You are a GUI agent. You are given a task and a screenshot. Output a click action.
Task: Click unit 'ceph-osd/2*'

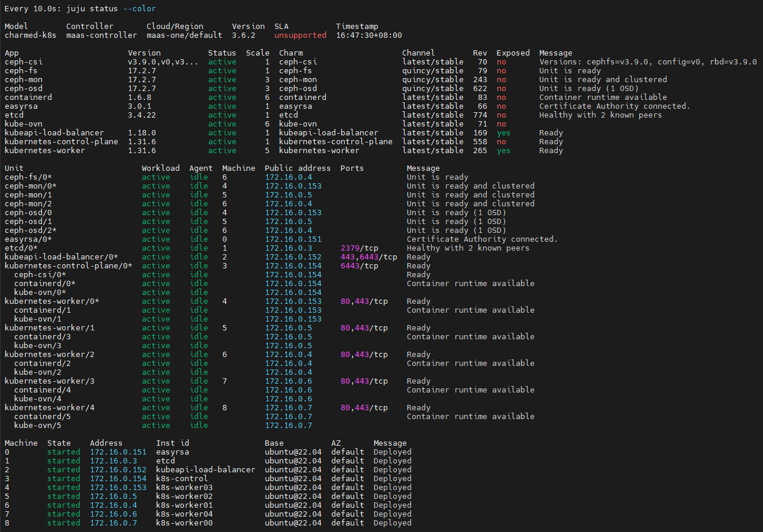[31, 231]
